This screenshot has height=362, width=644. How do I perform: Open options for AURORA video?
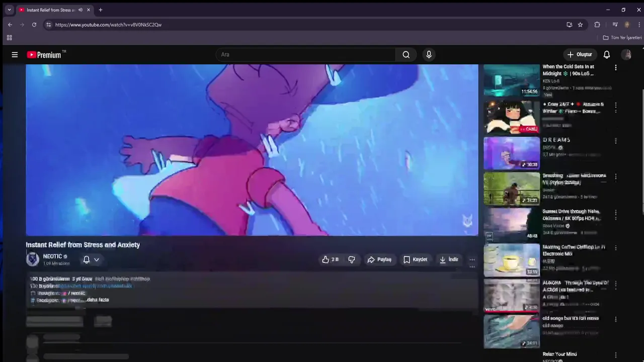click(616, 284)
